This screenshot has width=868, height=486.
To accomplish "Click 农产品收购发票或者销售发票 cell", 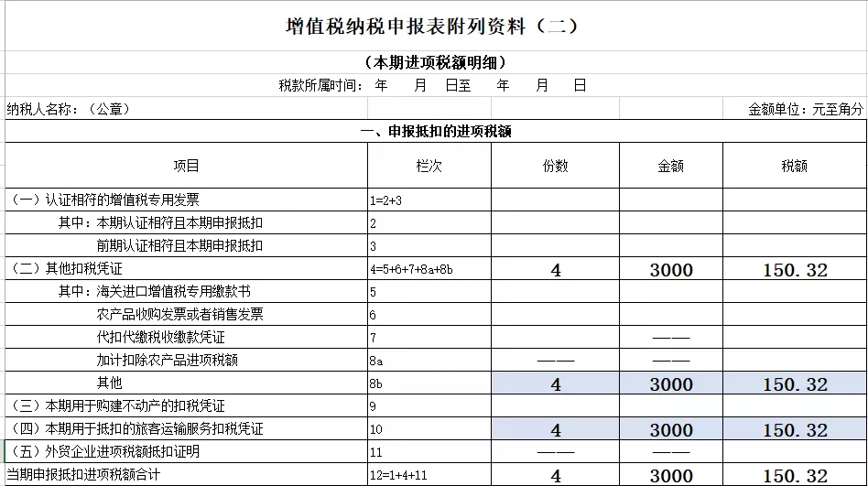I will 186,314.
